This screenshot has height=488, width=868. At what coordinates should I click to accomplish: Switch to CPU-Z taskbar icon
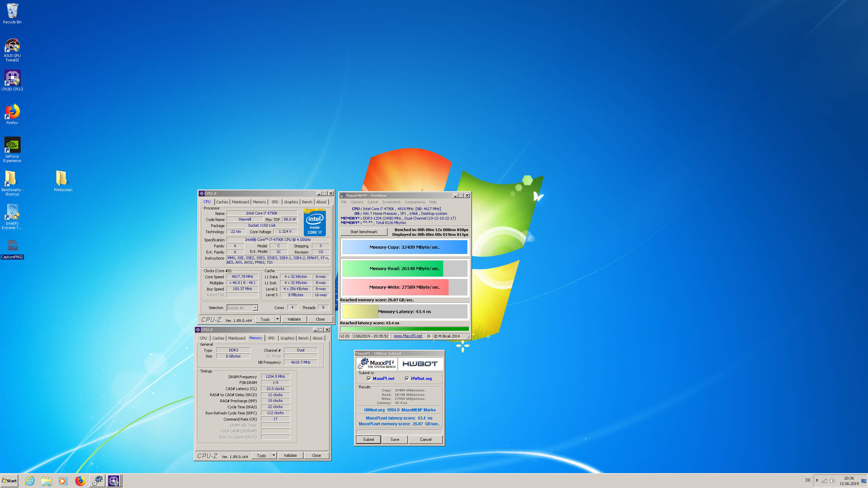114,481
